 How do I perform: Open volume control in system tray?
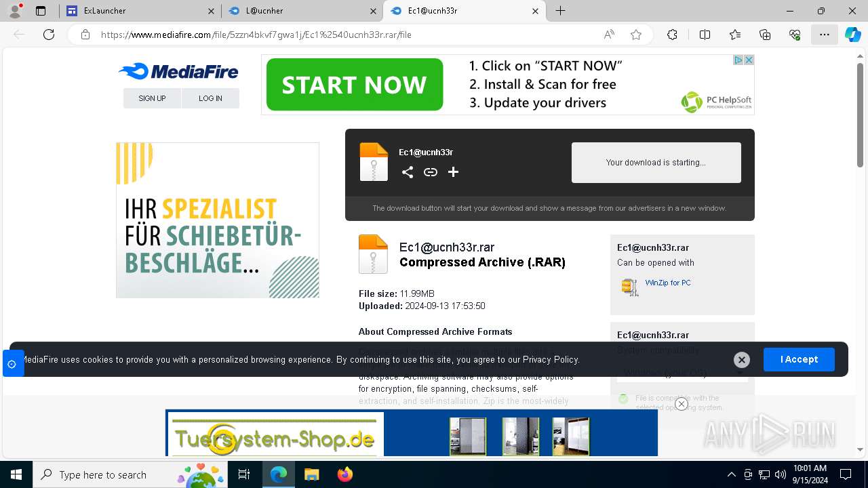780,474
